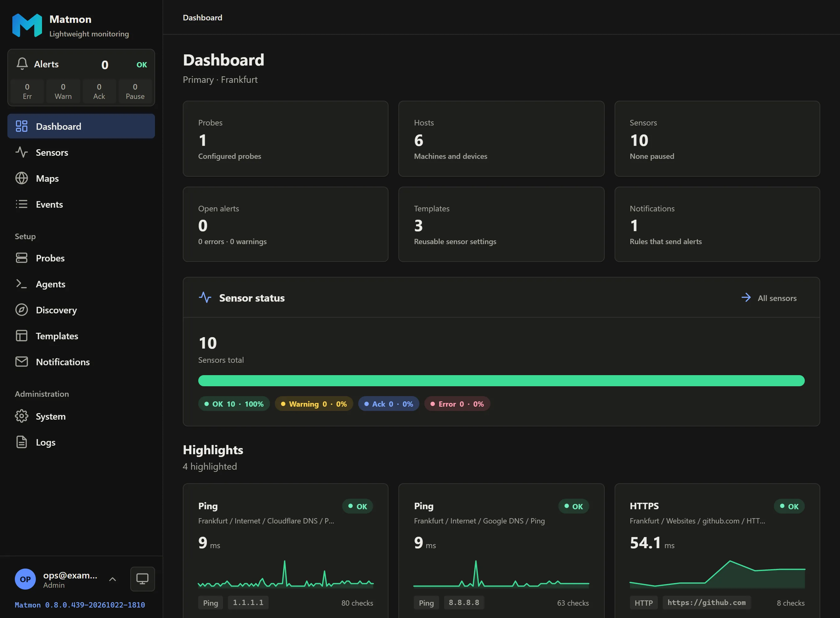Open the Cloudflare DNS Ping highlight card
Viewport: 840px width, 618px height.
[x=286, y=551]
